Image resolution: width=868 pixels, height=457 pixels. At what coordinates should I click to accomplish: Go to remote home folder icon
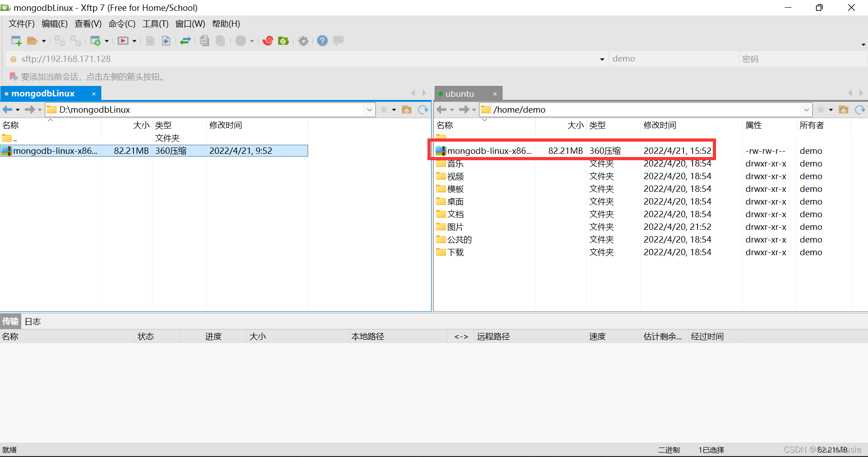pyautogui.click(x=844, y=109)
